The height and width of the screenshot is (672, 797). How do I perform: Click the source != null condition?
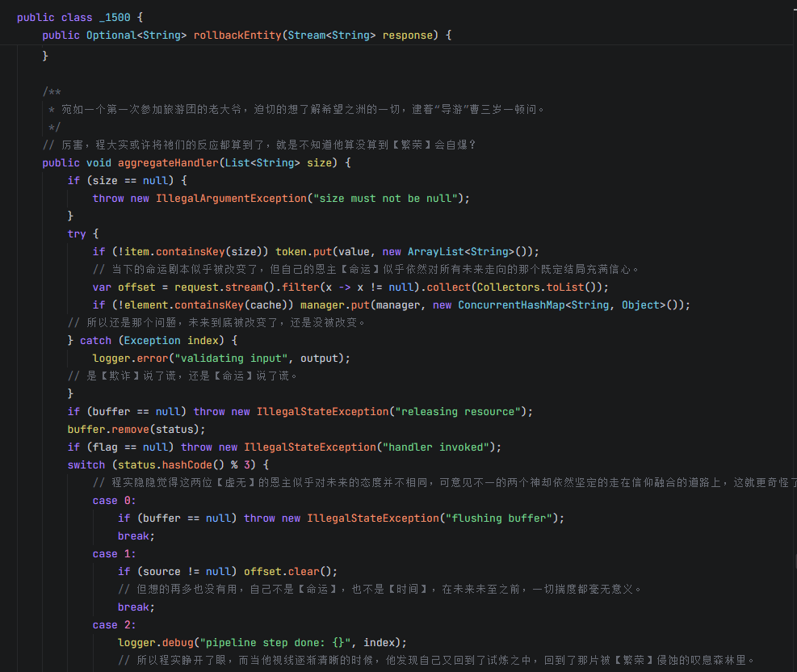pyautogui.click(x=187, y=572)
